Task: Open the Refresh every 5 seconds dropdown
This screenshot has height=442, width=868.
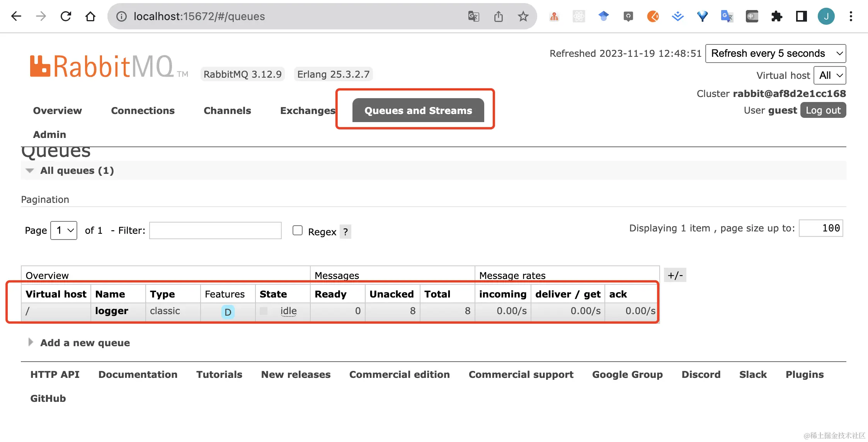Action: coord(775,53)
